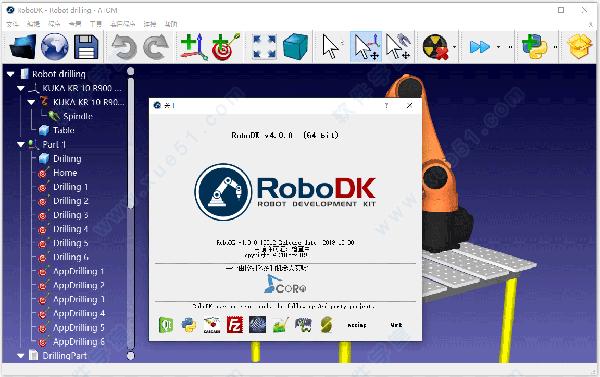This screenshot has width=600, height=377.
Task: Select the Spindle tool in the tree
Action: [78, 116]
